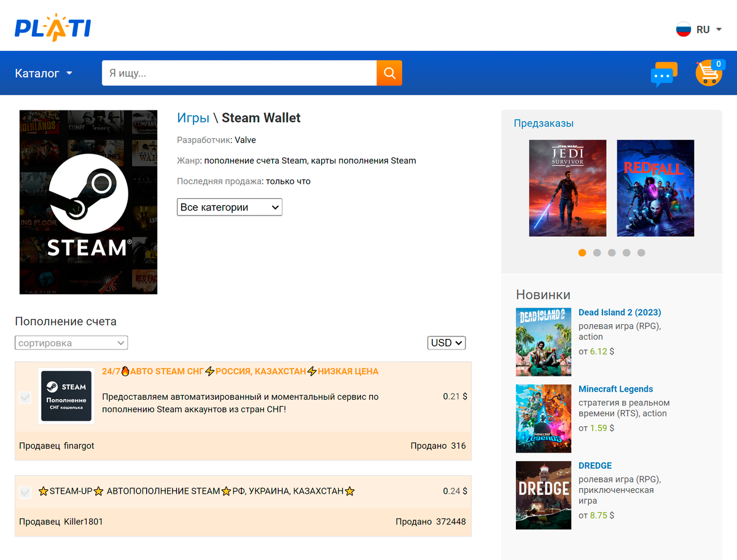This screenshot has height=560, width=737.
Task: Open the Предзаказы link
Action: (x=544, y=123)
